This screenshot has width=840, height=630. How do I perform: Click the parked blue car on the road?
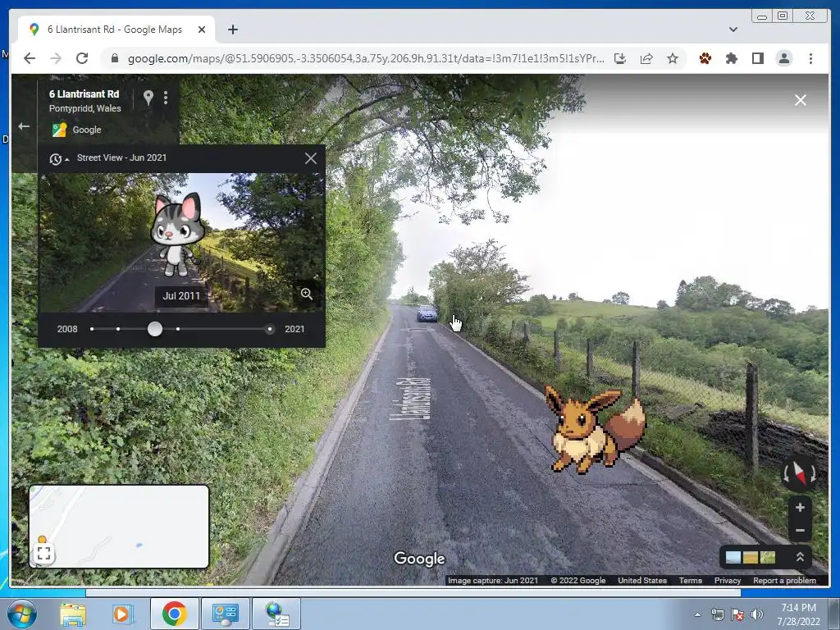(427, 313)
